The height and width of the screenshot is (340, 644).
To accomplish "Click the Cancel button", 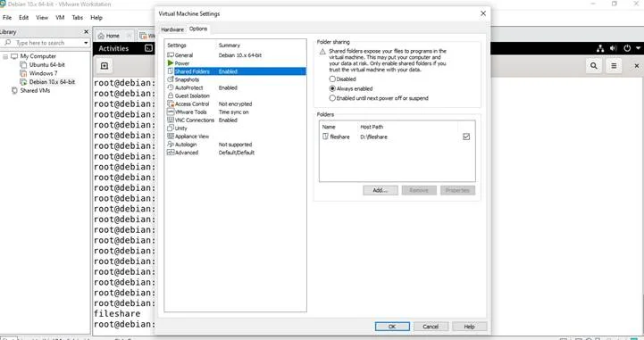I will [431, 327].
